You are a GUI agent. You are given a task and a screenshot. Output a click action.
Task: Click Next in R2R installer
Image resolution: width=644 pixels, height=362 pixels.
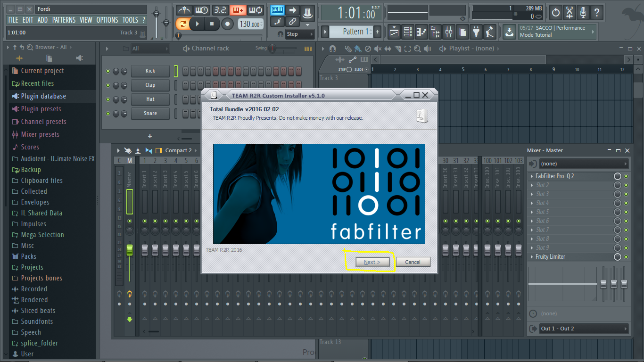coord(372,262)
